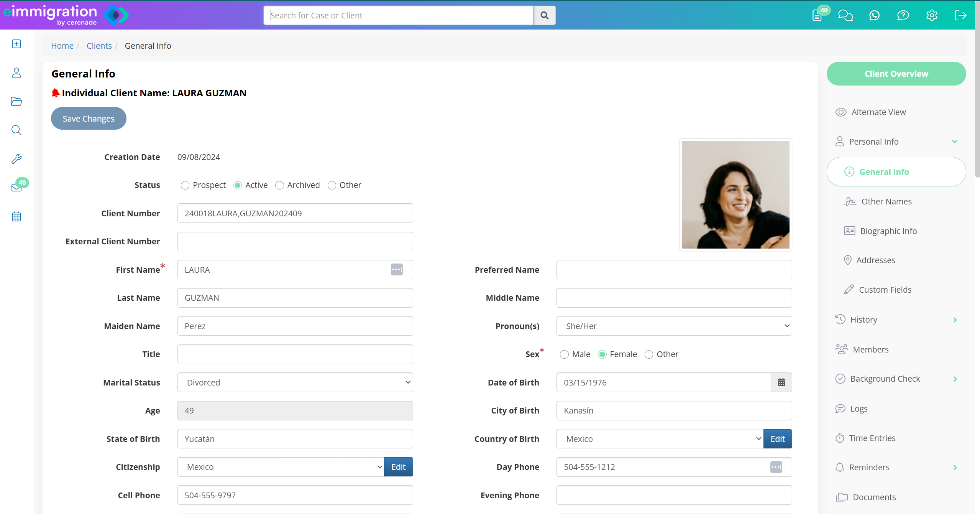Click the logout icon in header

[x=960, y=15]
